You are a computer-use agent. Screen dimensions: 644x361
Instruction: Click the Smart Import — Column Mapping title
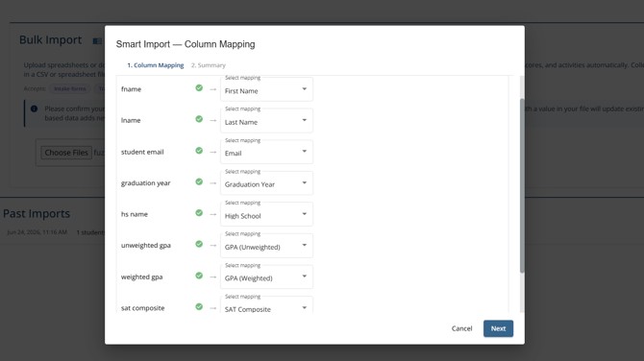click(x=186, y=44)
